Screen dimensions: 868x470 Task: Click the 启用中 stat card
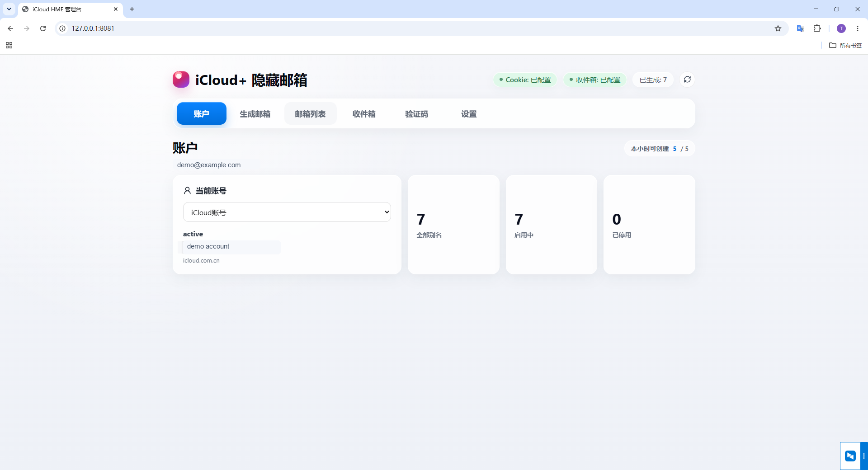point(552,225)
